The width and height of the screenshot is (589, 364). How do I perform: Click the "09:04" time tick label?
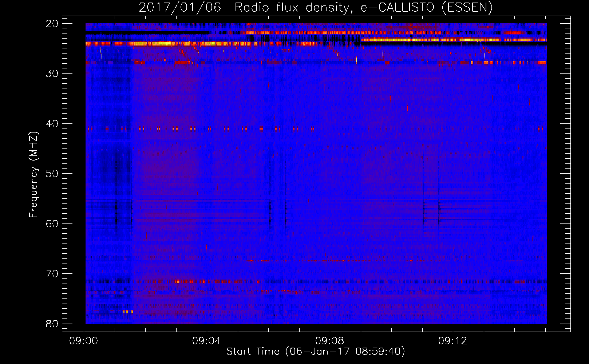[207, 341]
